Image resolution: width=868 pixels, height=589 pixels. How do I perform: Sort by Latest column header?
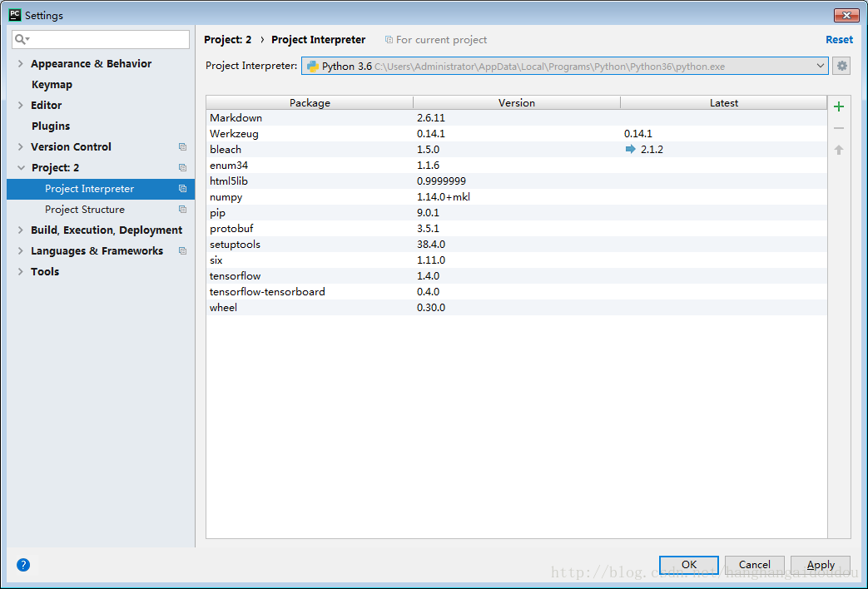click(723, 103)
